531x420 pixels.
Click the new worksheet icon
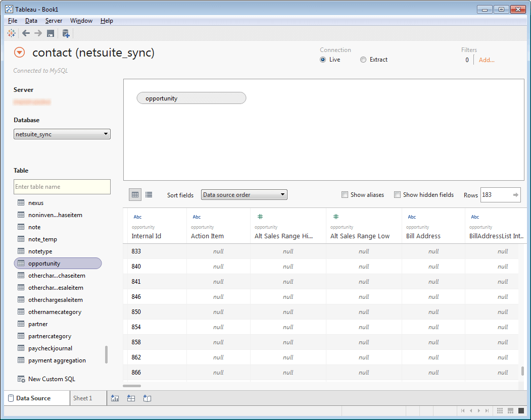115,398
